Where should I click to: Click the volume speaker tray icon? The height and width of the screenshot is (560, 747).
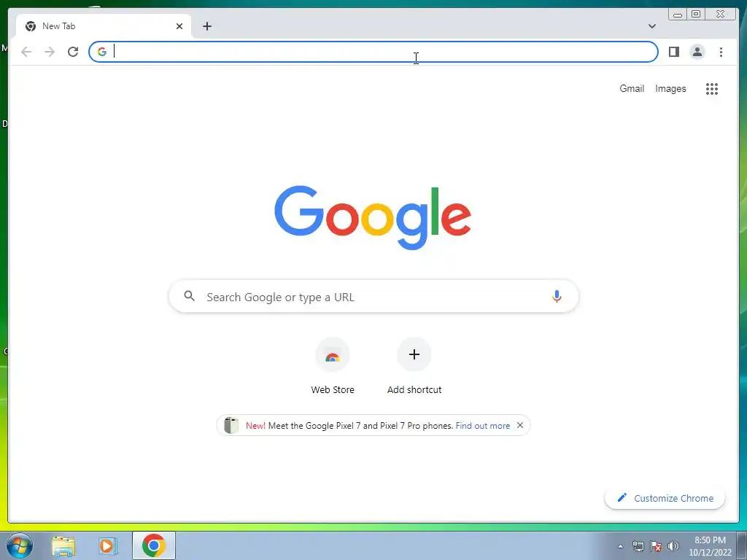tap(673, 546)
